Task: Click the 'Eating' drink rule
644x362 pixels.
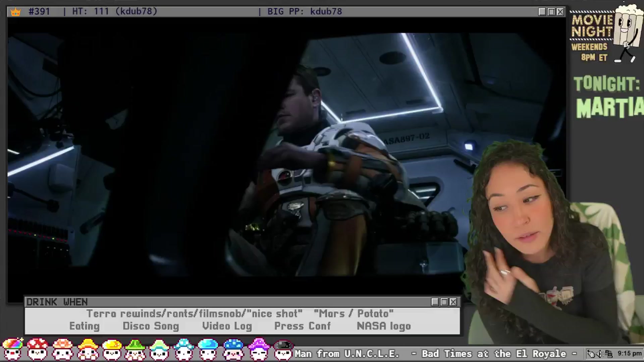Action: tap(85, 326)
